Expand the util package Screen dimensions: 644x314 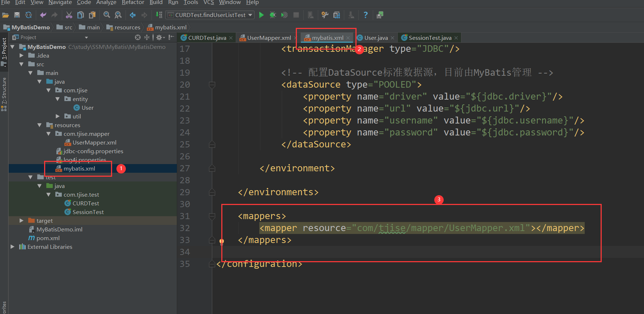coord(58,116)
